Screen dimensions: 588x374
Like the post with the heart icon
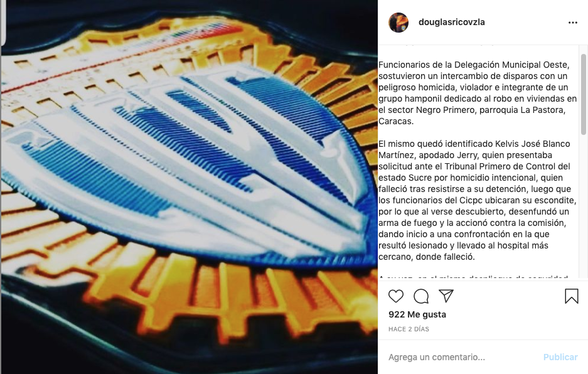coord(395,296)
